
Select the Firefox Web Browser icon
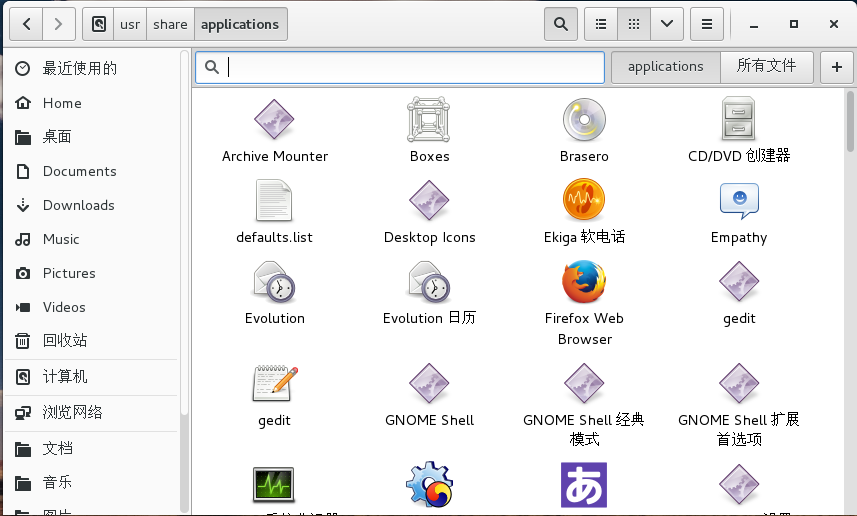pos(584,282)
